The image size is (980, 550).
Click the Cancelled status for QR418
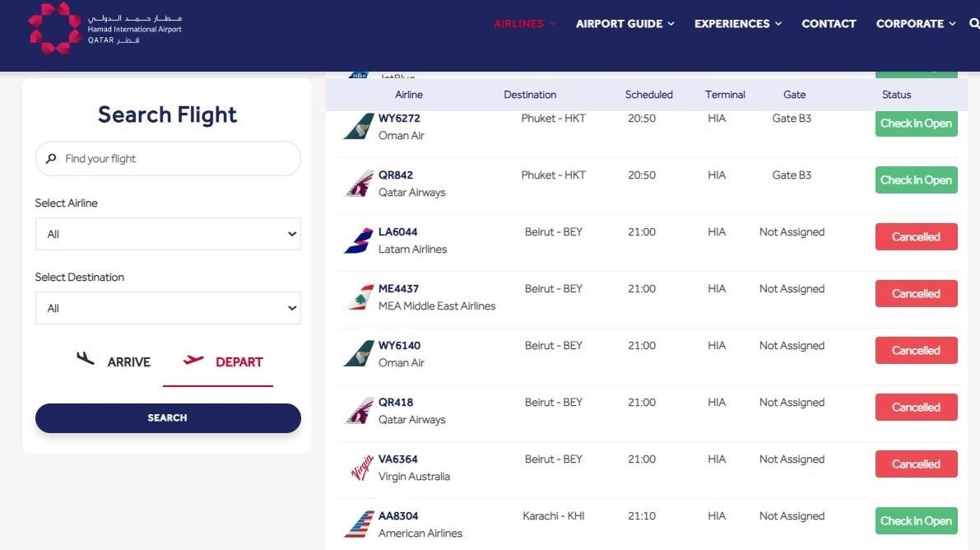coord(917,408)
